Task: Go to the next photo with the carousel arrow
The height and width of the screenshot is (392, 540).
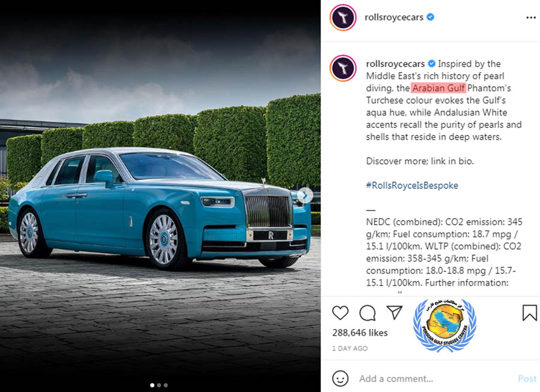Action: (x=305, y=196)
